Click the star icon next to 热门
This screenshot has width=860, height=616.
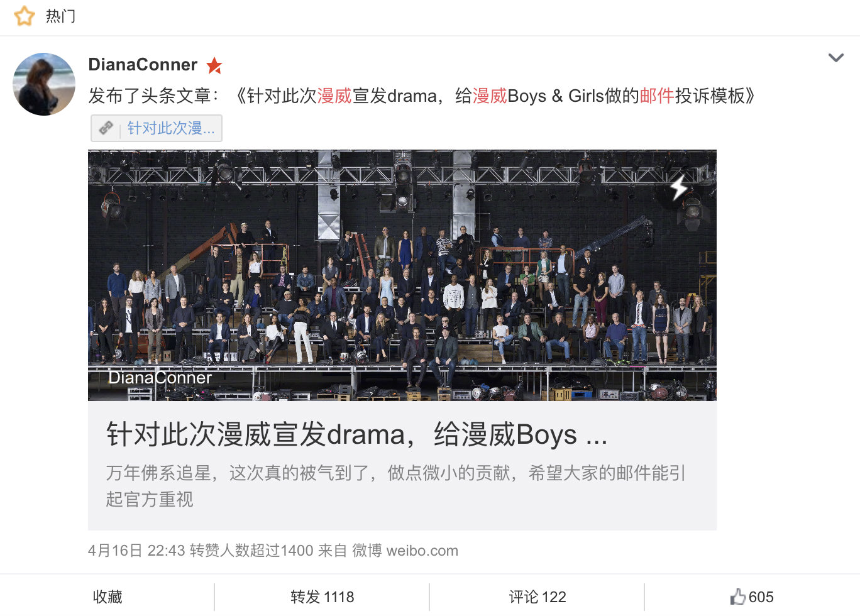pos(25,16)
